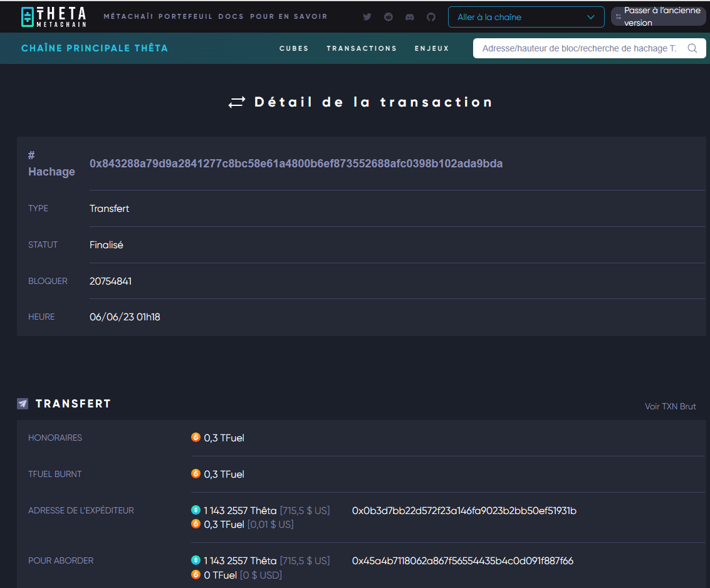
Task: Open the POUR EN SAVOIR menu item
Action: pyautogui.click(x=289, y=16)
